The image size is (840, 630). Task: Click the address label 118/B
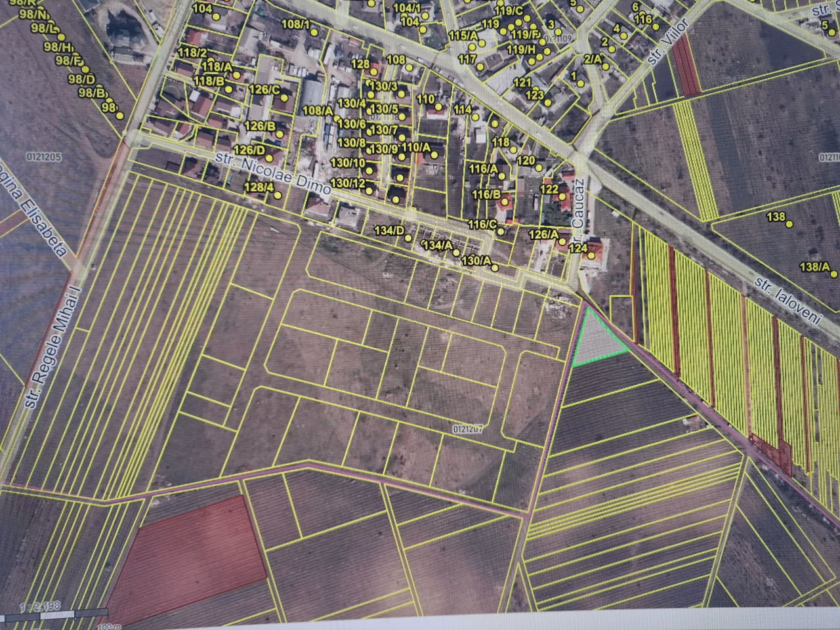210,81
